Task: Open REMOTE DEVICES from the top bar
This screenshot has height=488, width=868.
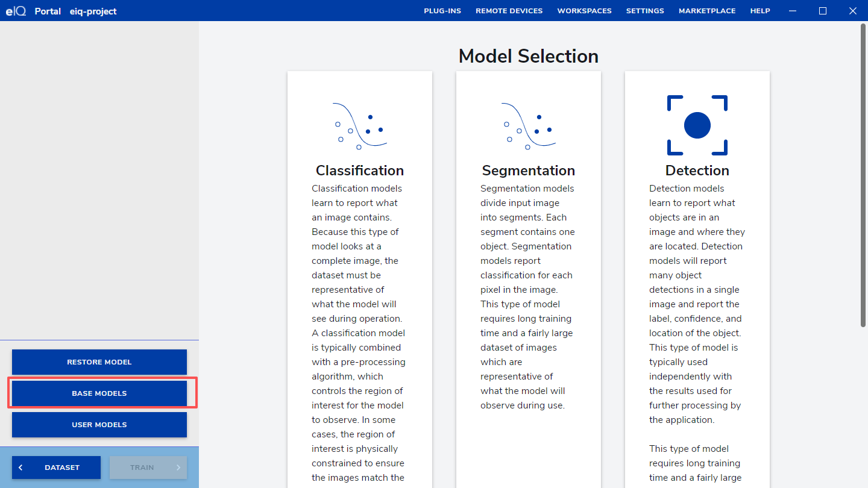Action: (x=509, y=10)
